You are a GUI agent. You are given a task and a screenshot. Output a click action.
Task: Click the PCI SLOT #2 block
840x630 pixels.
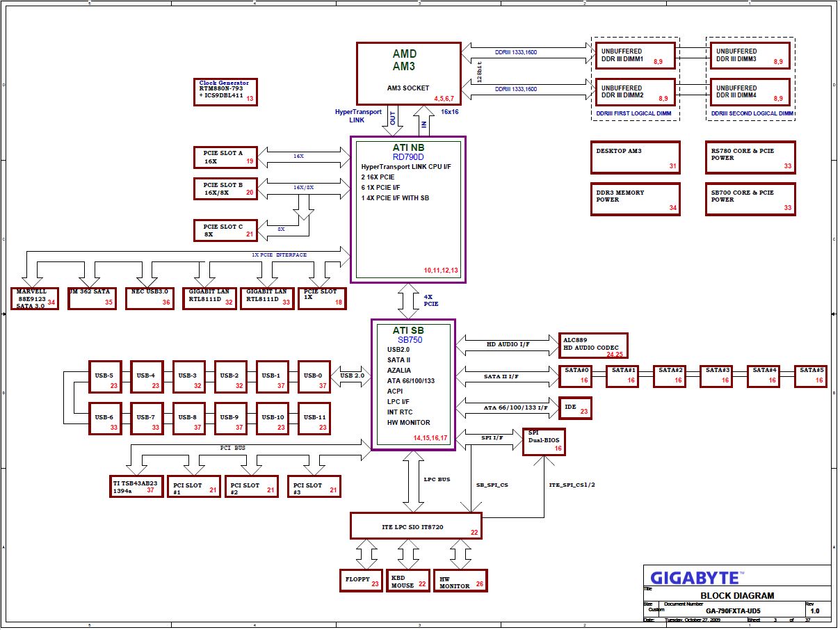[252, 486]
